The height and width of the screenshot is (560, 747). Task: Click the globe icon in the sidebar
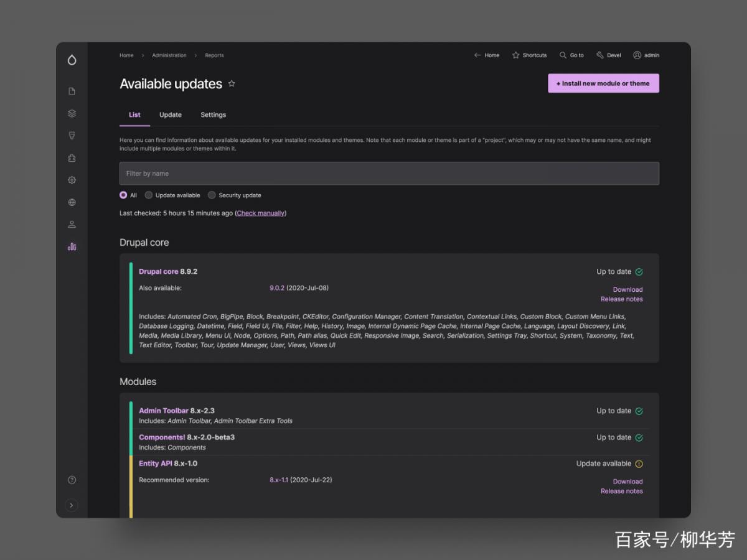click(x=72, y=202)
